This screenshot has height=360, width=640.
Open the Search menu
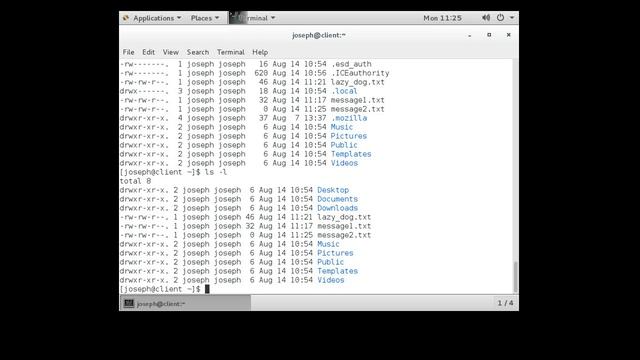coord(198,52)
